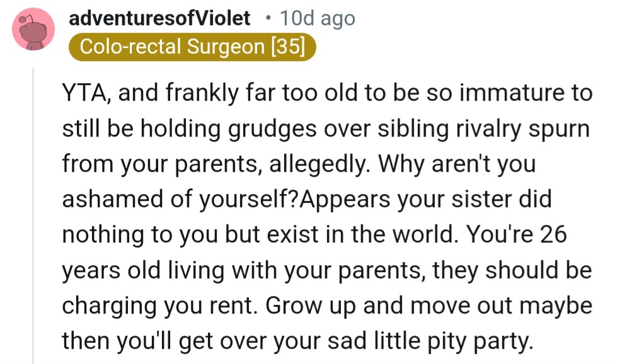The height and width of the screenshot is (364, 617).
Task: Click the pink Reddit snoo avatar
Action: tap(33, 30)
